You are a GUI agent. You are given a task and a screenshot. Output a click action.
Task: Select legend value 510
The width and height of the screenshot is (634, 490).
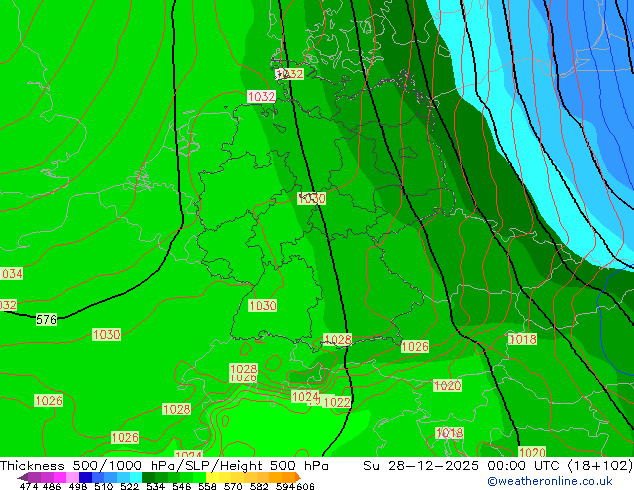pos(104,486)
